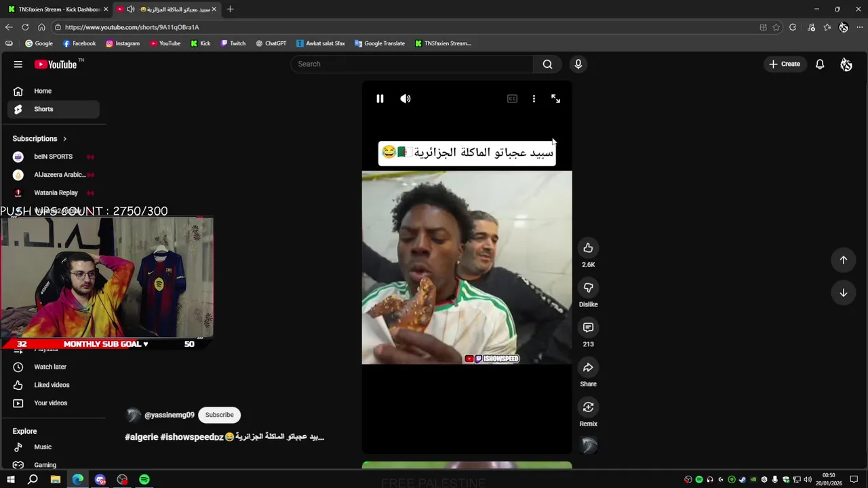Expand the Subscriptions section
The height and width of the screenshot is (488, 868).
tap(40, 139)
